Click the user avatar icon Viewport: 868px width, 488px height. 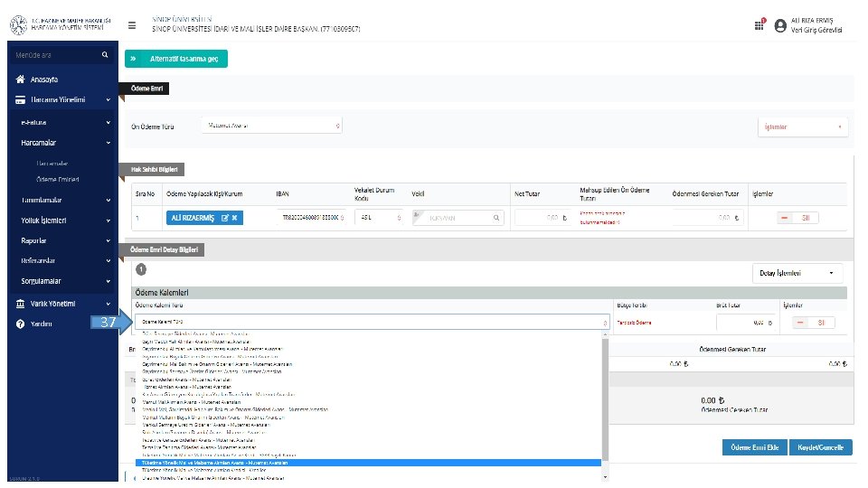tap(780, 25)
